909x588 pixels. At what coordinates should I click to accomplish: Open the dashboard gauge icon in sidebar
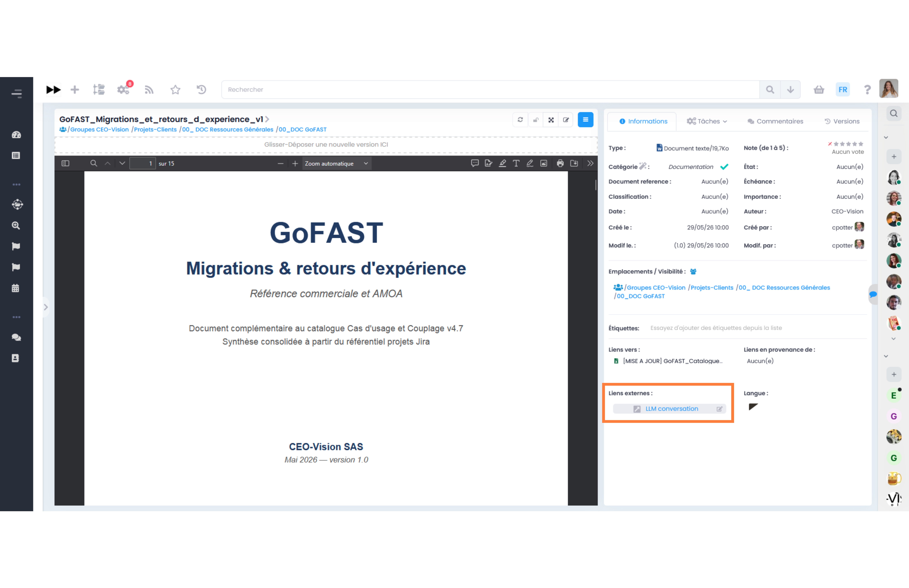click(x=16, y=135)
